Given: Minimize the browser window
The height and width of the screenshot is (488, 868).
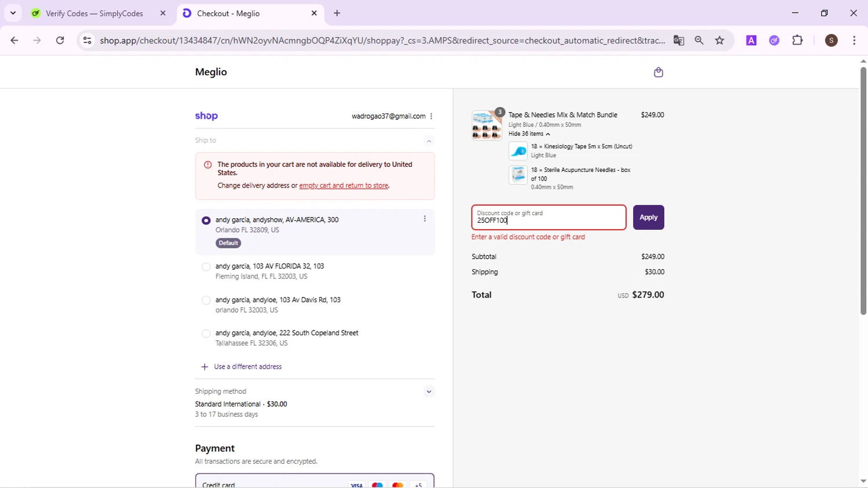Looking at the screenshot, I should tap(795, 13).
